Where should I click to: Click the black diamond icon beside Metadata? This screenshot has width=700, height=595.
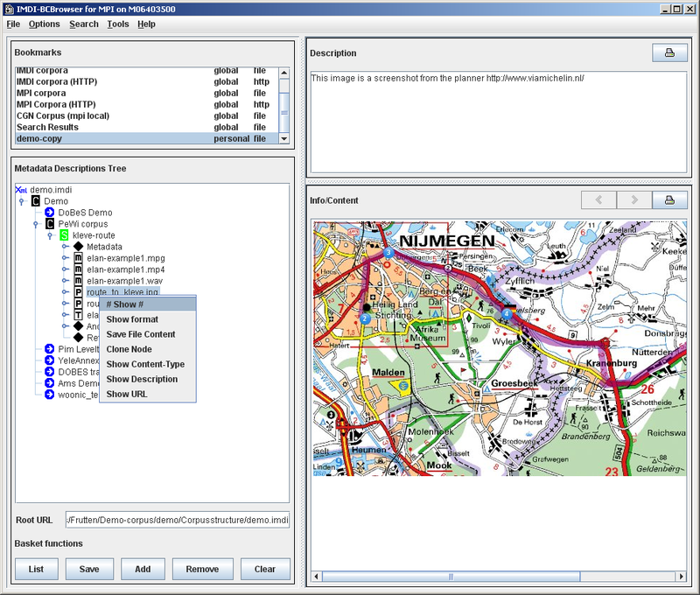coord(78,247)
